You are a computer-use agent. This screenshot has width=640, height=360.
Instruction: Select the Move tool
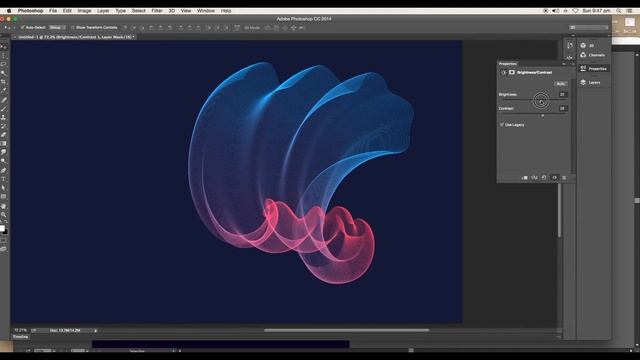(x=4, y=47)
